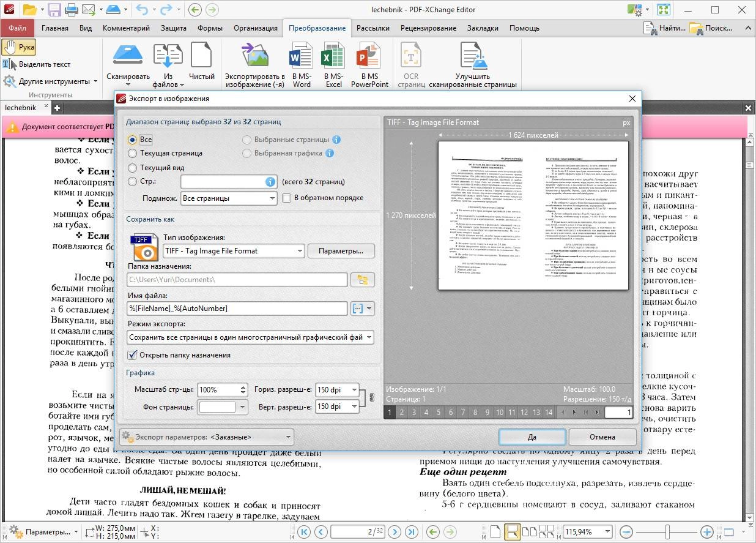Toggle Открыть папку назначения checkbox
Viewport: 756px width, 543px height.
(x=132, y=355)
